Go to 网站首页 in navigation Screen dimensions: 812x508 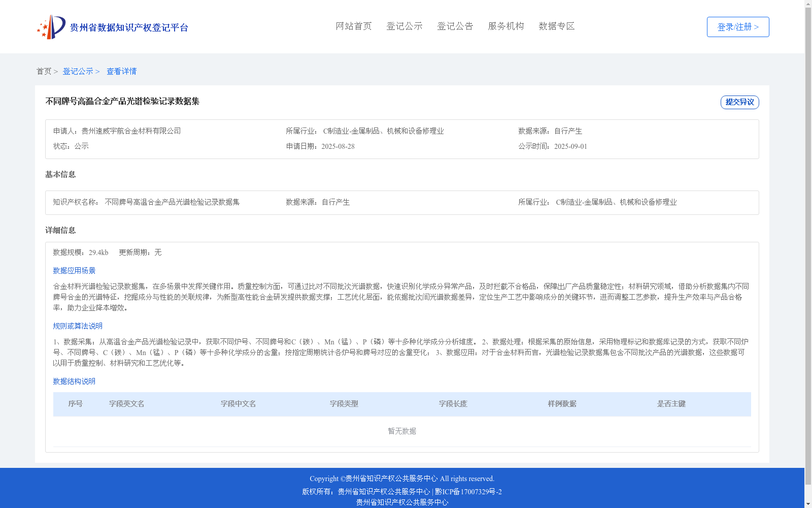point(354,26)
